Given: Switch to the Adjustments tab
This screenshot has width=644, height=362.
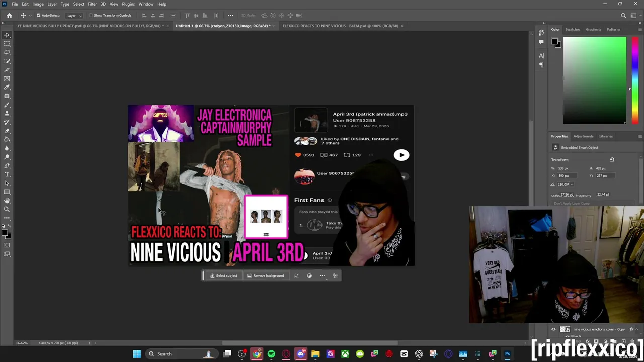Looking at the screenshot, I should [x=583, y=136].
